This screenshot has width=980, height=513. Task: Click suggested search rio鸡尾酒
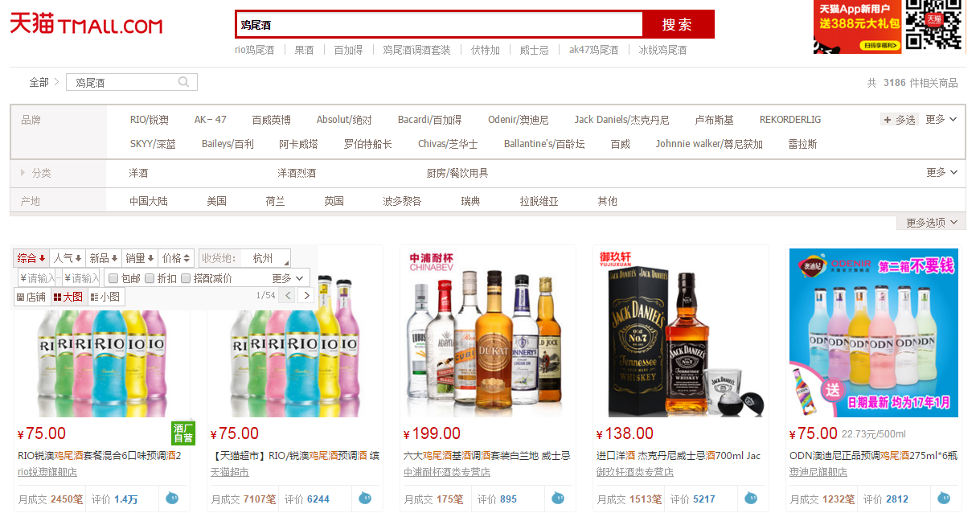pyautogui.click(x=254, y=50)
